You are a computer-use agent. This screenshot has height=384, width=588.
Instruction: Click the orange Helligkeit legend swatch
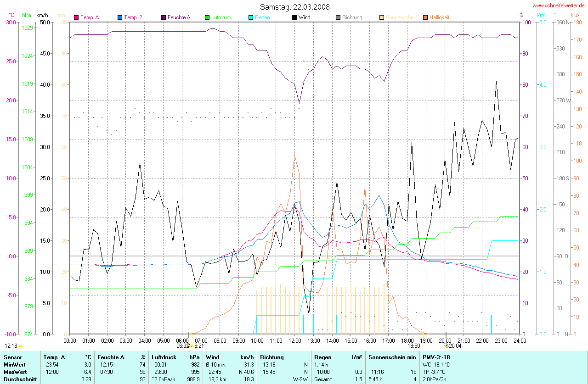(425, 17)
